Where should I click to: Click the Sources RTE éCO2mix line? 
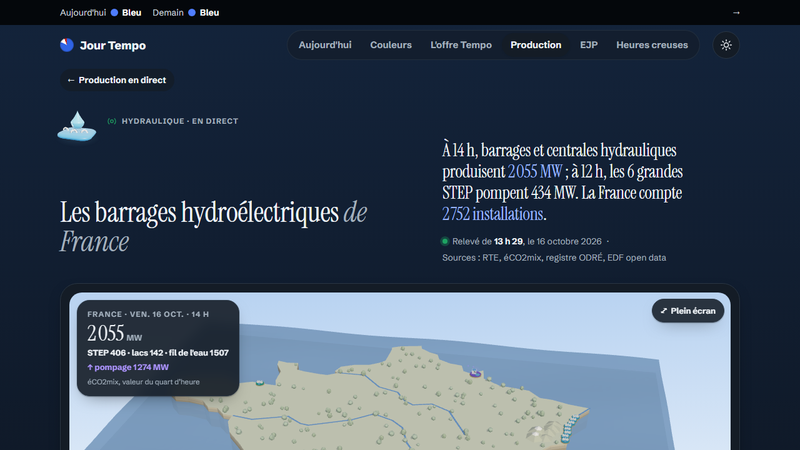tap(554, 258)
